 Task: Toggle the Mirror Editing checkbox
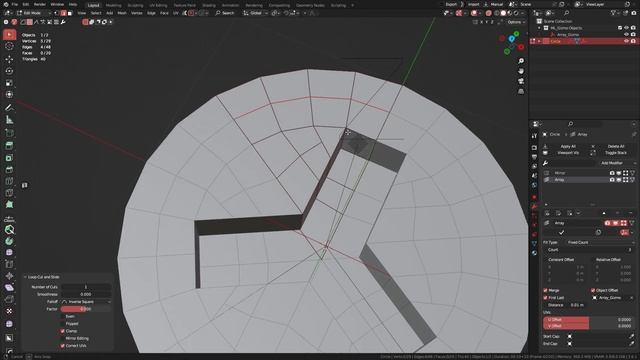point(62,338)
